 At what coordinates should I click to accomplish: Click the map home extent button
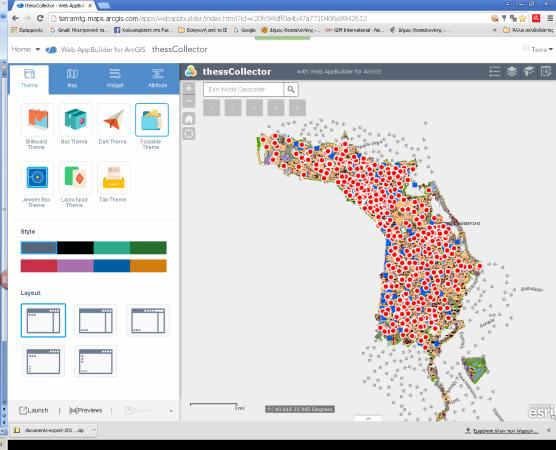pyautogui.click(x=189, y=118)
